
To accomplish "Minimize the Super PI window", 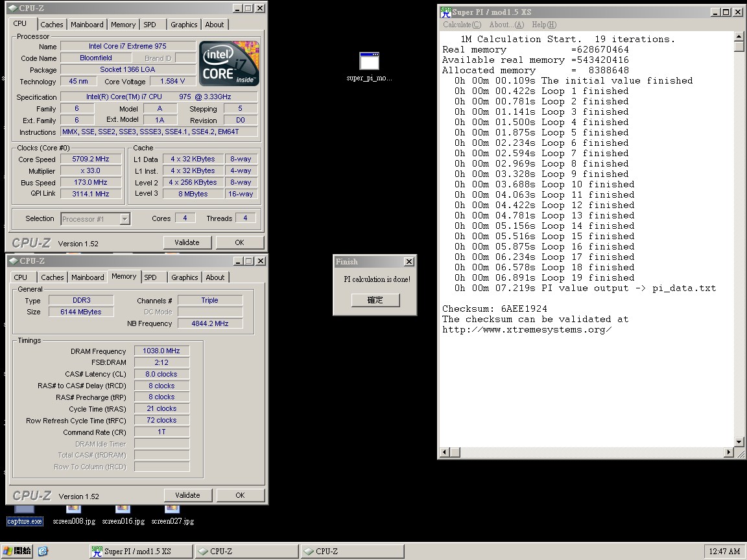I will pyautogui.click(x=716, y=12).
